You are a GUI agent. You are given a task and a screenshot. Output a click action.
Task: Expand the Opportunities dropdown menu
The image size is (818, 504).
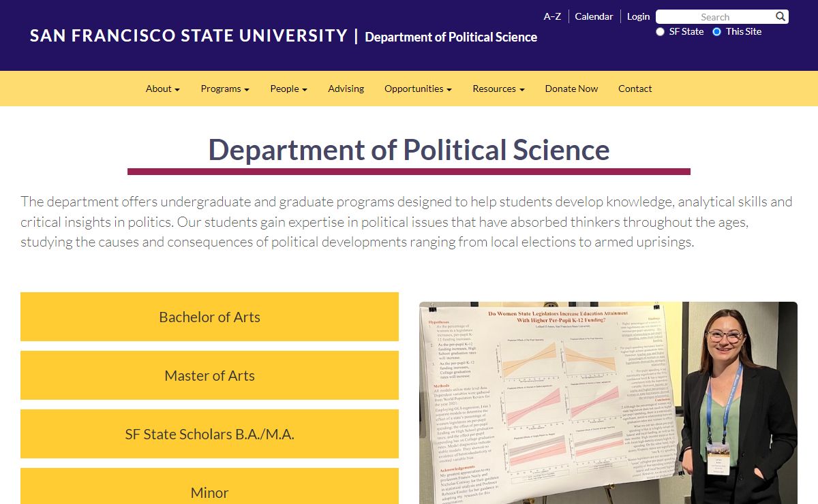tap(418, 89)
